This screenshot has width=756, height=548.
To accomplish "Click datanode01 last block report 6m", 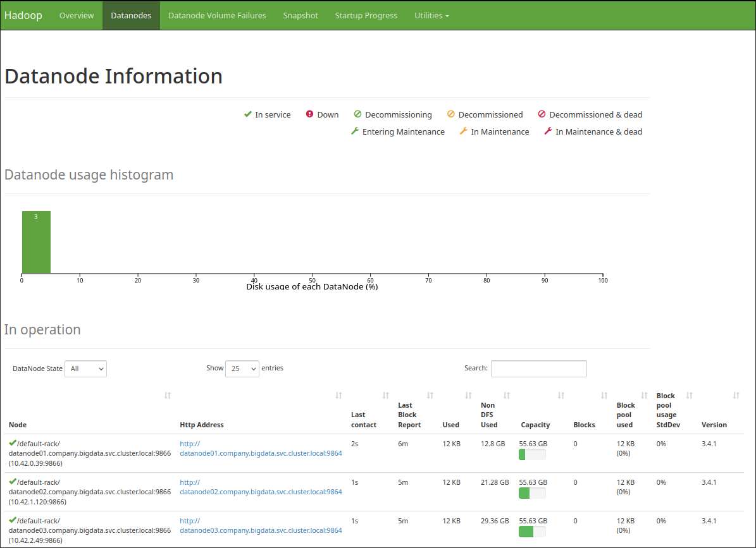I will pyautogui.click(x=403, y=444).
